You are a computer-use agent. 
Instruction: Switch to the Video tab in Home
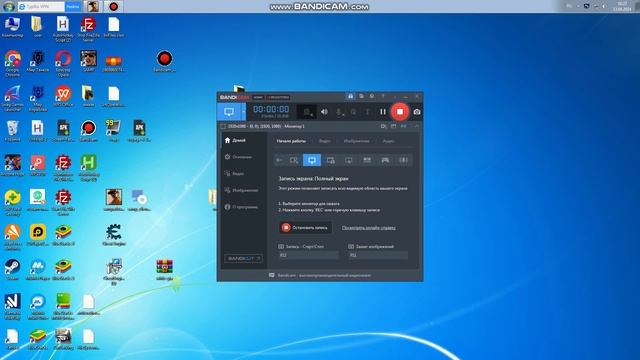(325, 141)
